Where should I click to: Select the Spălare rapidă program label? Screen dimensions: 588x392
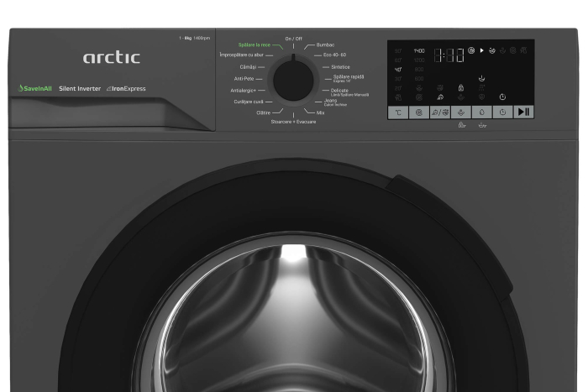(349, 78)
